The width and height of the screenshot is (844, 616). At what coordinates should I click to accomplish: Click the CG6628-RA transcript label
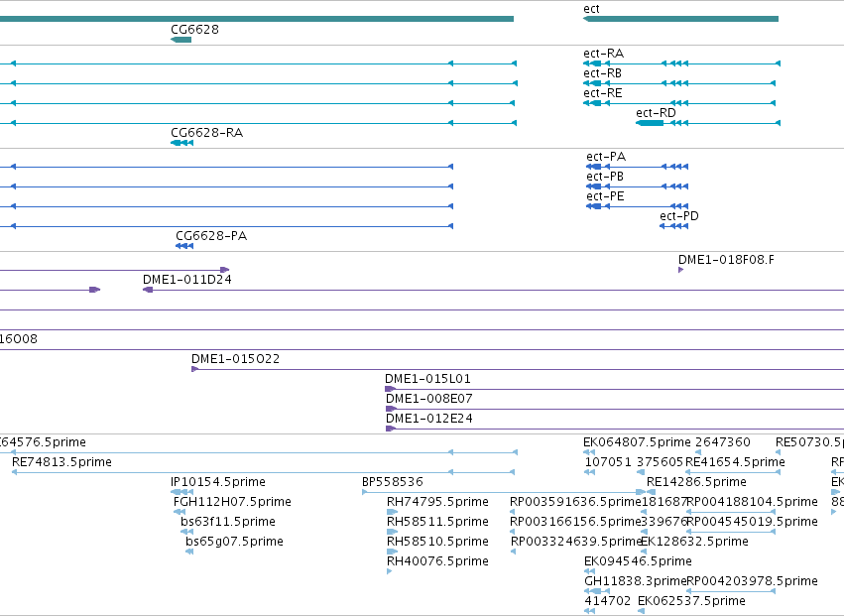point(206,133)
